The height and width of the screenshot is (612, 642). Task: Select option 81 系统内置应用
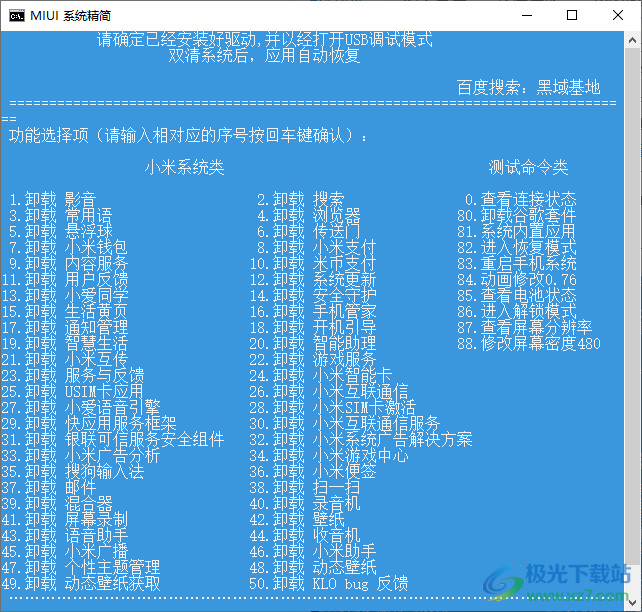tap(517, 232)
